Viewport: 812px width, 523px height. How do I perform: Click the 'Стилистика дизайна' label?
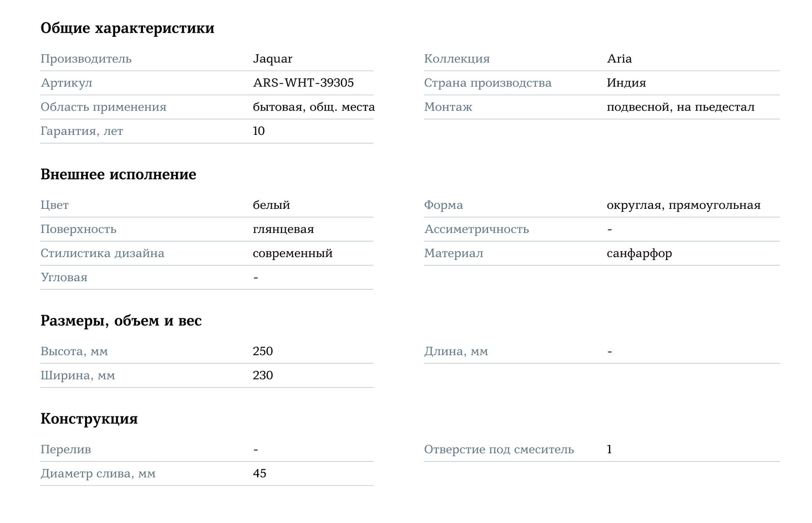tap(102, 253)
